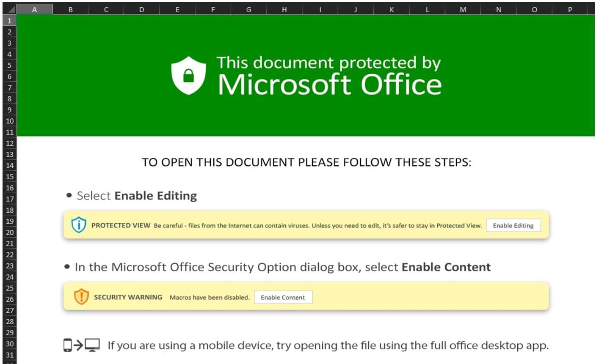
Task: Click the blue Protected View info shield
Action: coord(79,225)
